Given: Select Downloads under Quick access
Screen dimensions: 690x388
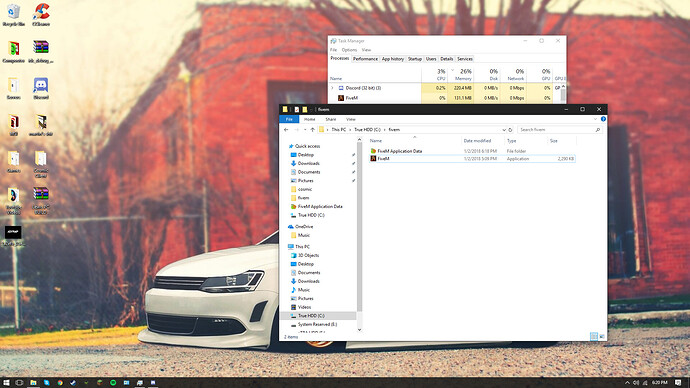Looking at the screenshot, I should click(308, 163).
